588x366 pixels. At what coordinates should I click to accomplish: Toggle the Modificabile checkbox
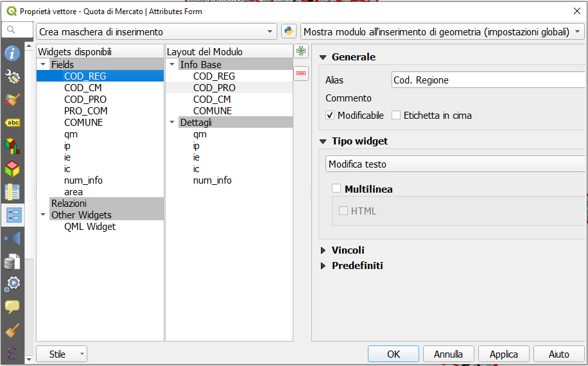329,115
